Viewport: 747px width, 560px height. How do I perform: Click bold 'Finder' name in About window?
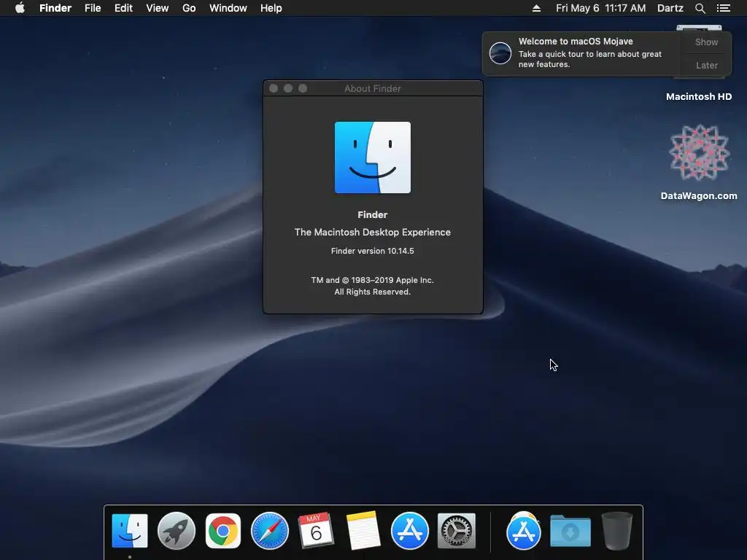coord(373,215)
